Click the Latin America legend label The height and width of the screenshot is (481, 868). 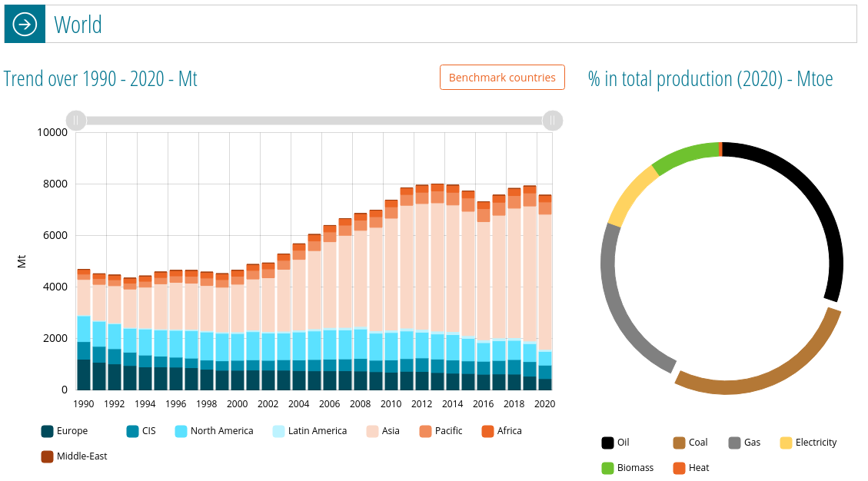pos(318,430)
